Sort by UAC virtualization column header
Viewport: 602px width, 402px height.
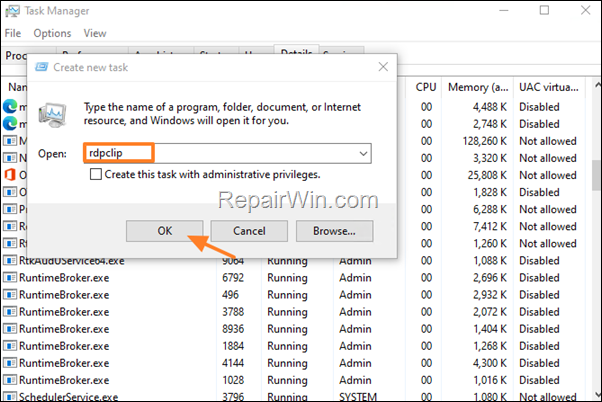(549, 87)
